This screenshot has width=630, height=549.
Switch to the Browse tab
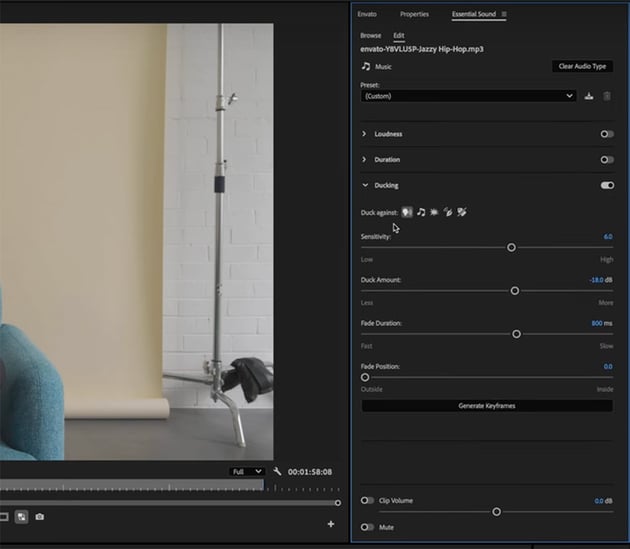tap(370, 35)
